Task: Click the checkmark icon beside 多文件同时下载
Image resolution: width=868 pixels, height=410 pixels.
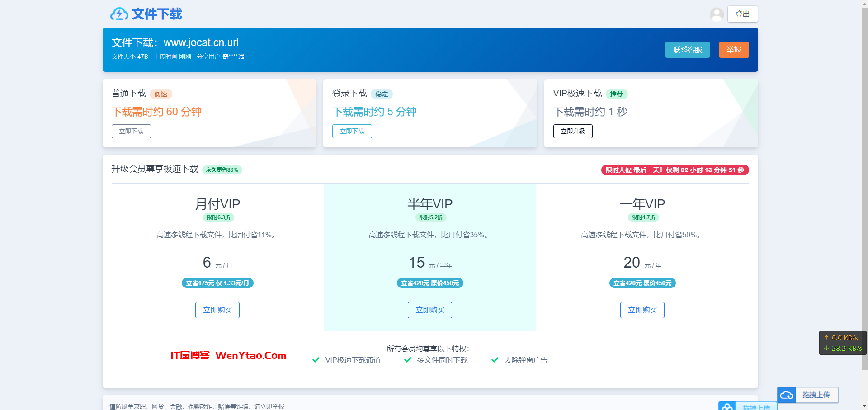Action: click(408, 360)
